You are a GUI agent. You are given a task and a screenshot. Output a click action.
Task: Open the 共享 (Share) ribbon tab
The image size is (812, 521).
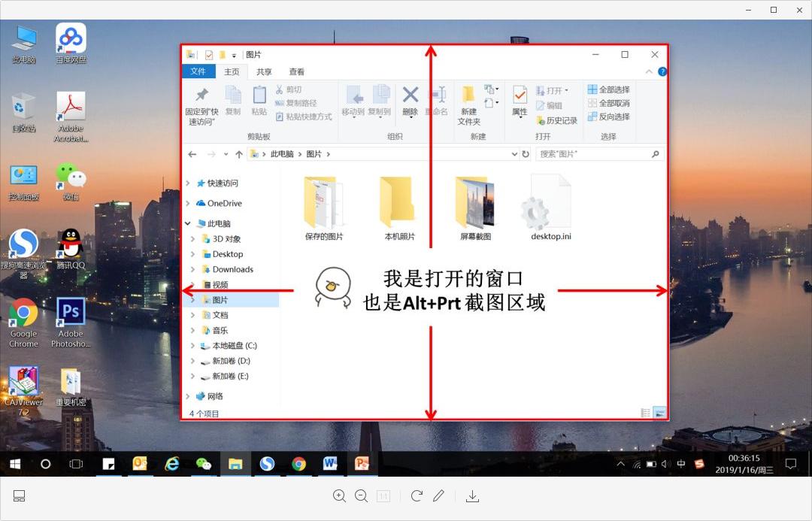tap(264, 71)
